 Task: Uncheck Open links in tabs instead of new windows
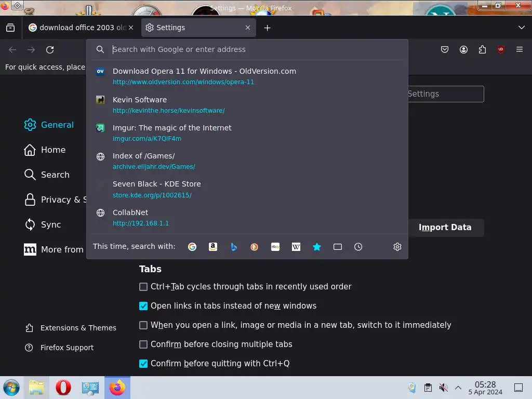(143, 306)
